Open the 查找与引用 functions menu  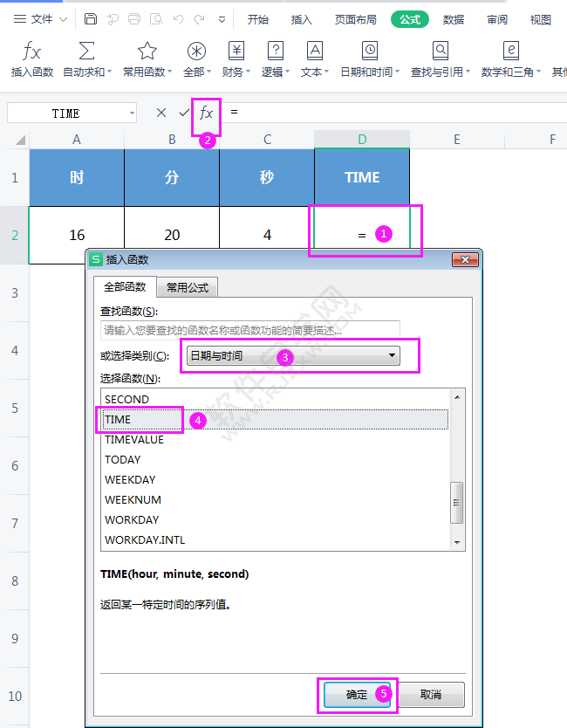tap(441, 59)
